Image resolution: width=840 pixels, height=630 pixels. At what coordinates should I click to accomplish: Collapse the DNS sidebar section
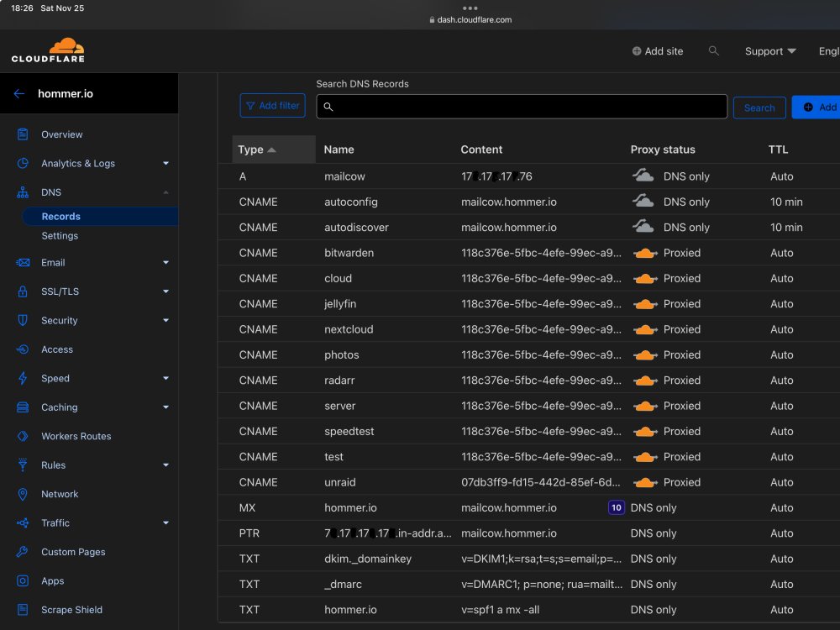[166, 192]
